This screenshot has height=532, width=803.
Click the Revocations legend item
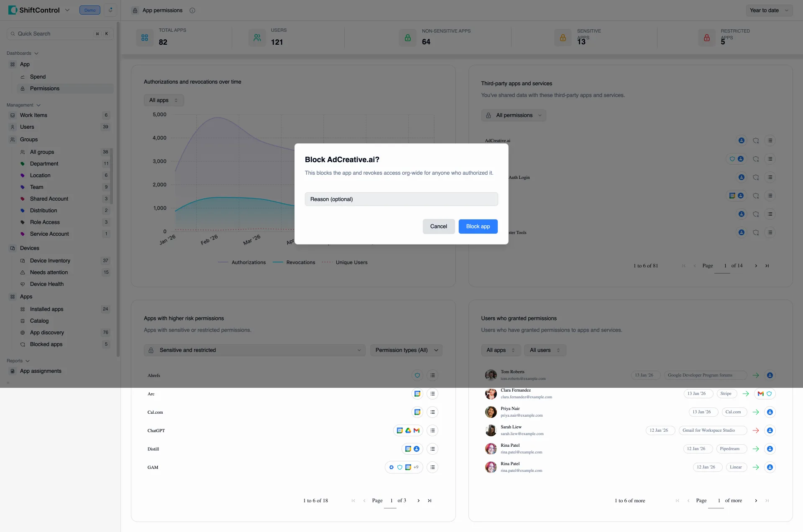(294, 263)
